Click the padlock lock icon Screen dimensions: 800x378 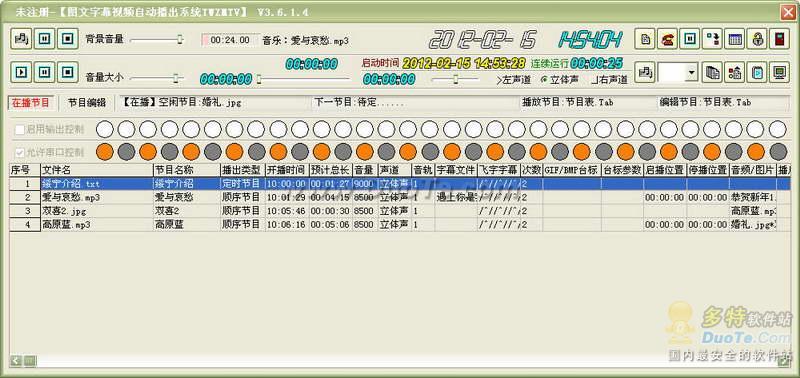point(757,39)
